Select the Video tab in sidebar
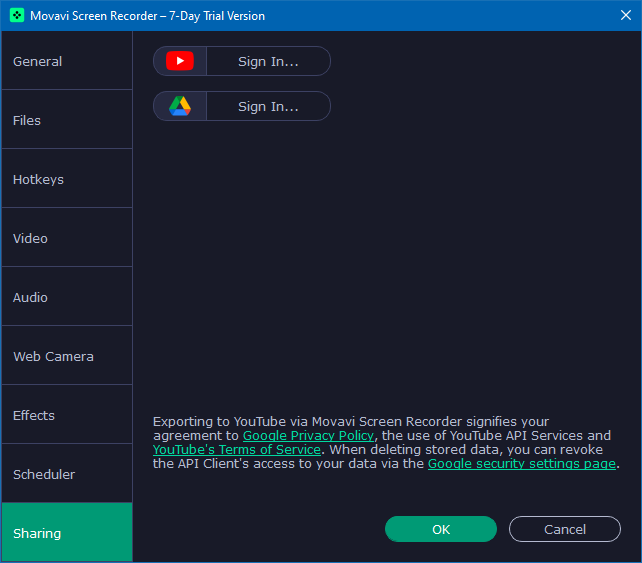The width and height of the screenshot is (642, 563). point(66,238)
